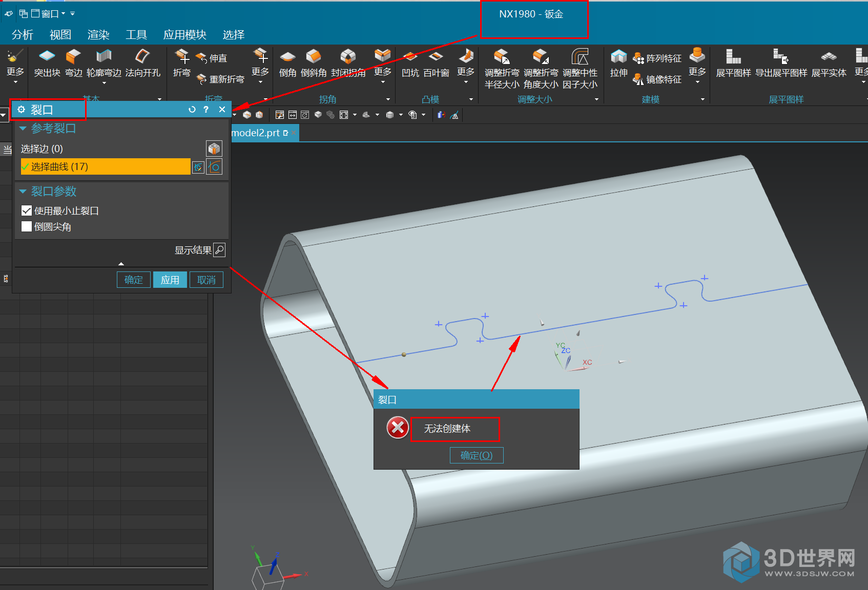The width and height of the screenshot is (868, 590).
Task: Click 确定(O) in the error message box
Action: (x=477, y=455)
